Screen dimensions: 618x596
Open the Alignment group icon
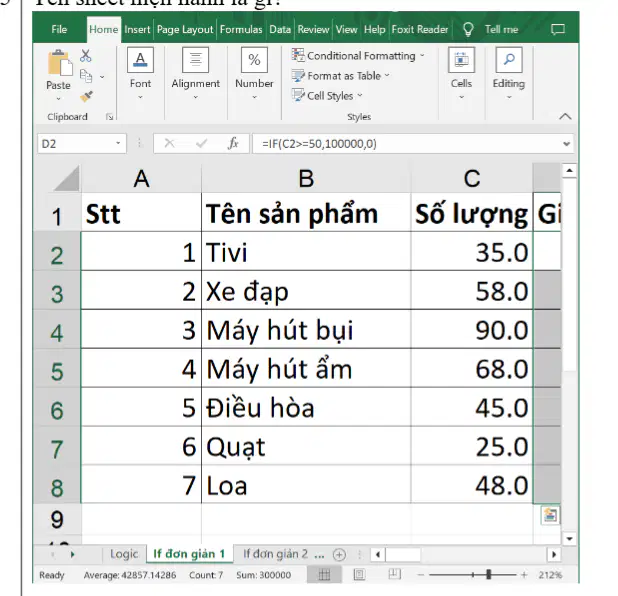195,60
